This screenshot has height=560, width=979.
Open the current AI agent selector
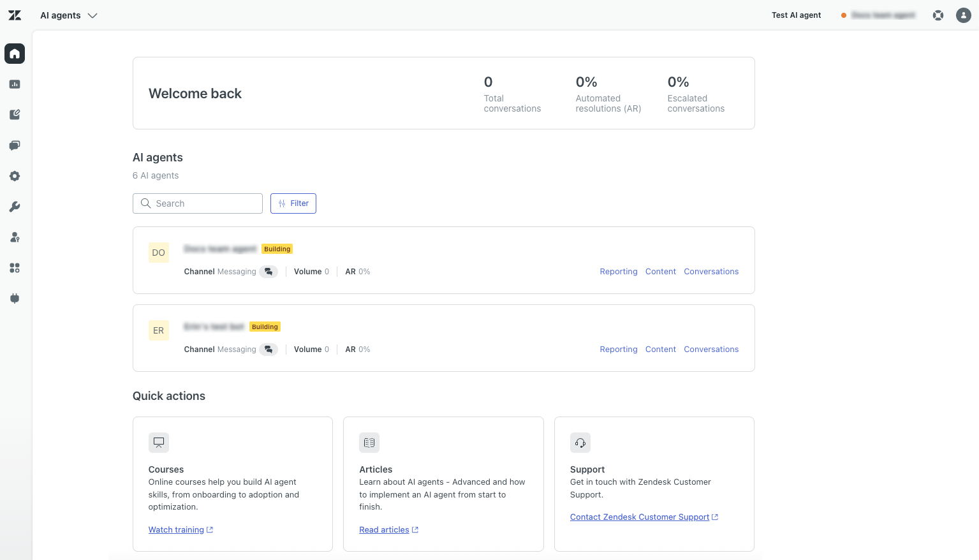click(x=878, y=15)
